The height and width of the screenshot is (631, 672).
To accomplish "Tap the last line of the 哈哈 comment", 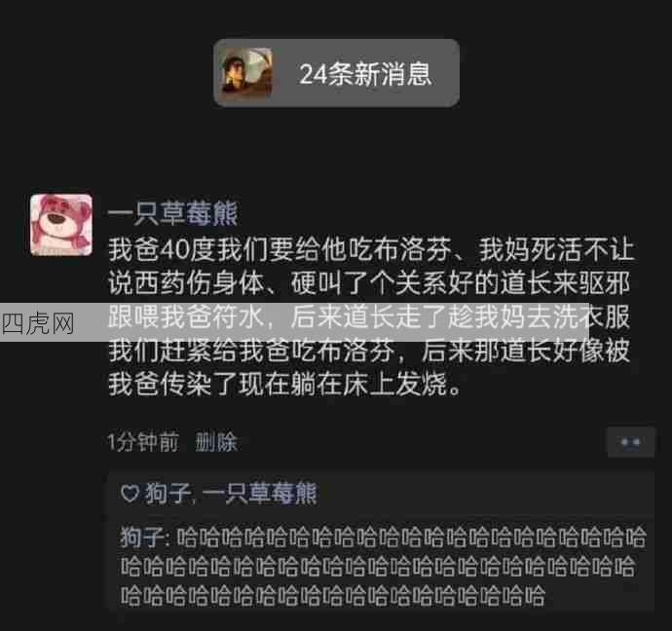I will point(332,595).
